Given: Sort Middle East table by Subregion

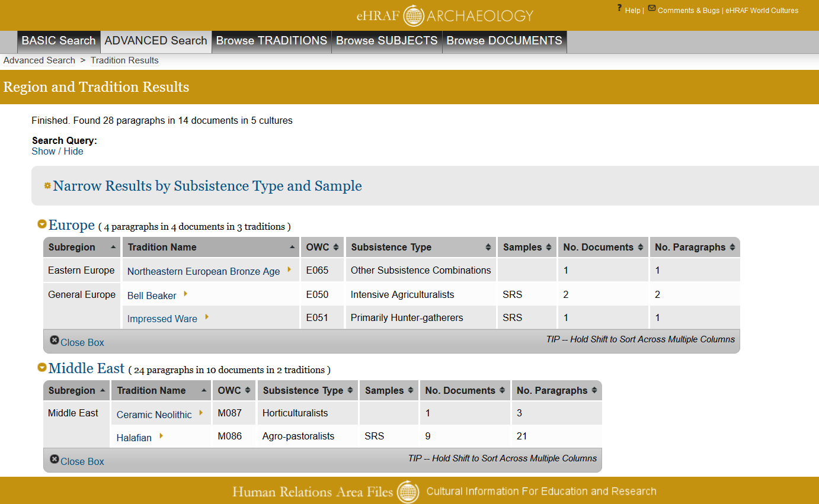Looking at the screenshot, I should tap(77, 390).
